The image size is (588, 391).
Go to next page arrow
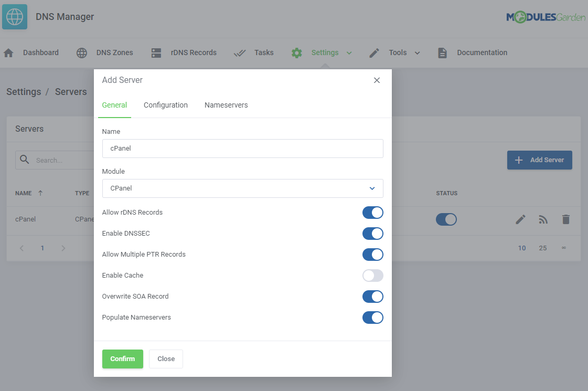tap(63, 248)
